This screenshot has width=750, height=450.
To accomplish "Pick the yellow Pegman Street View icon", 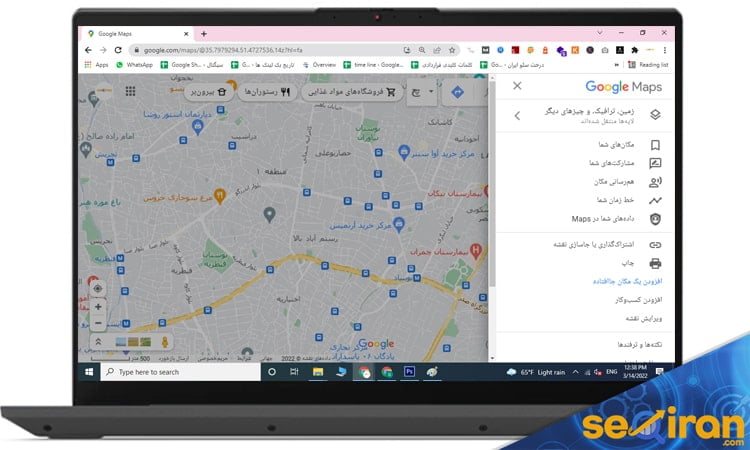I will [165, 342].
